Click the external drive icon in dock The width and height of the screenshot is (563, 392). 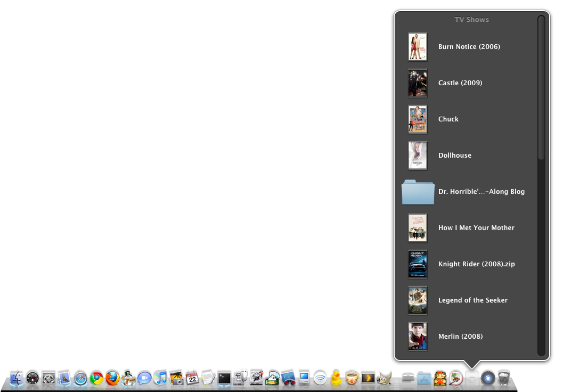408,378
